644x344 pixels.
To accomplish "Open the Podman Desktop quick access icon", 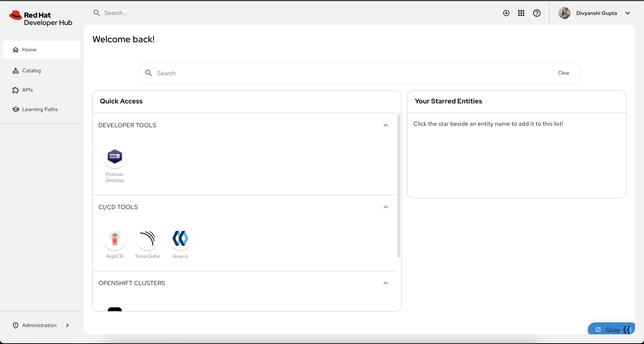I will (114, 157).
